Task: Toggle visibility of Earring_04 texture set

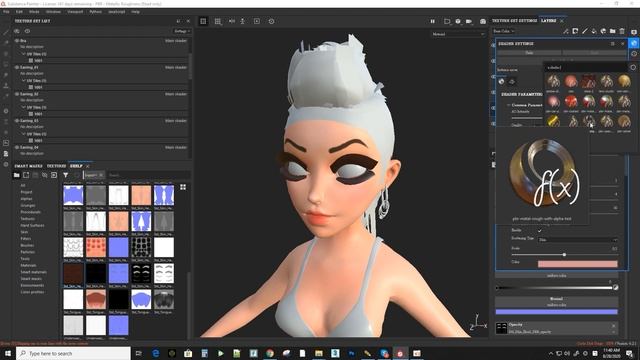Action: pyautogui.click(x=17, y=147)
